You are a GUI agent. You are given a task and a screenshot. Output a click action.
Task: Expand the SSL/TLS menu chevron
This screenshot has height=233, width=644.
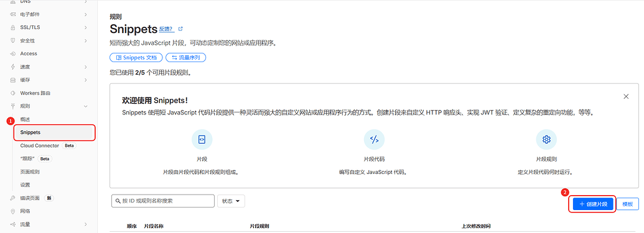pyautogui.click(x=85, y=27)
